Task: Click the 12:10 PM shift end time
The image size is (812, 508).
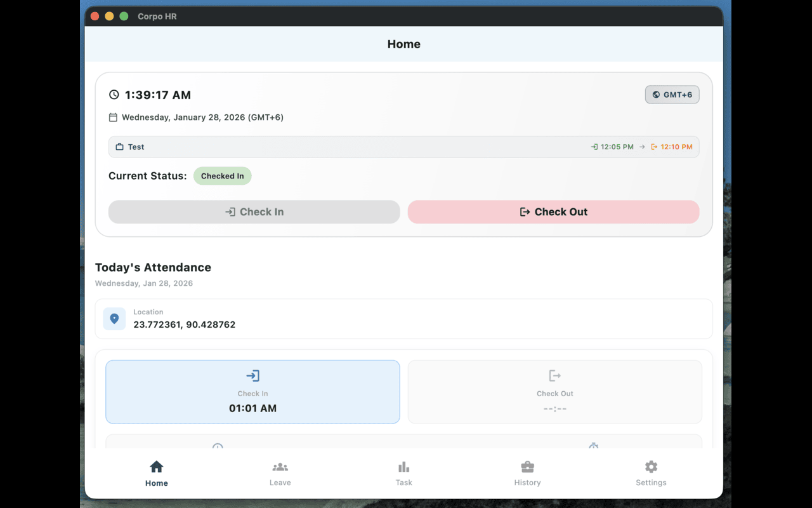Action: tap(676, 147)
